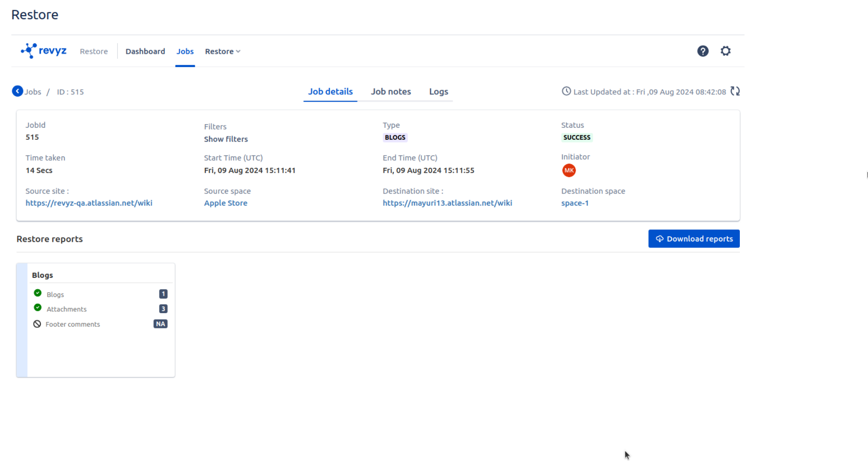Open the revyz-qa source site link
Image resolution: width=868 pixels, height=476 pixels.
89,203
